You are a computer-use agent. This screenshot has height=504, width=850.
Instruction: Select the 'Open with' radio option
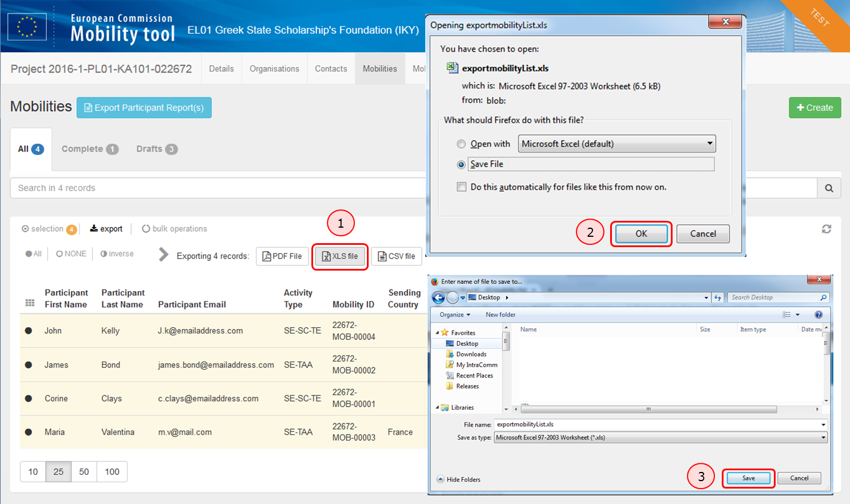(461, 144)
